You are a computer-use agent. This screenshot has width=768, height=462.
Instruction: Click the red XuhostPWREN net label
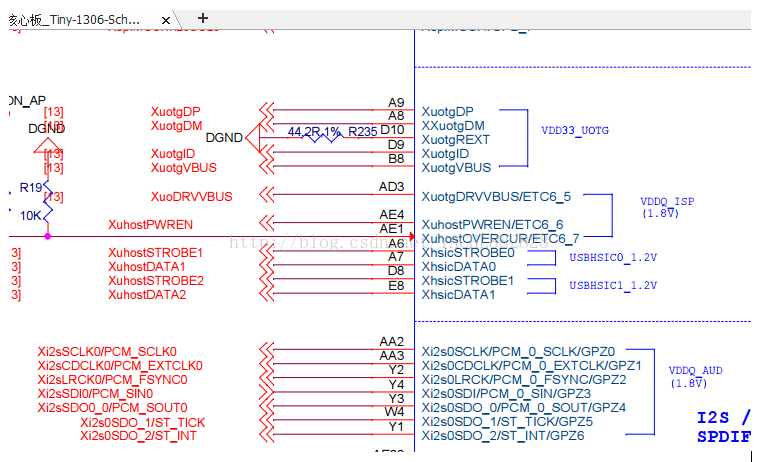150,225
